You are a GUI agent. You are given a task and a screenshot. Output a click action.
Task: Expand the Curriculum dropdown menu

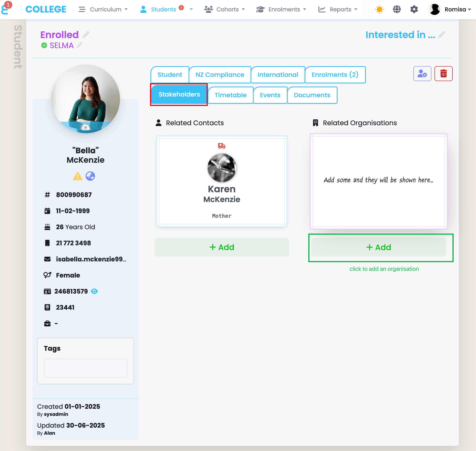[x=103, y=9]
